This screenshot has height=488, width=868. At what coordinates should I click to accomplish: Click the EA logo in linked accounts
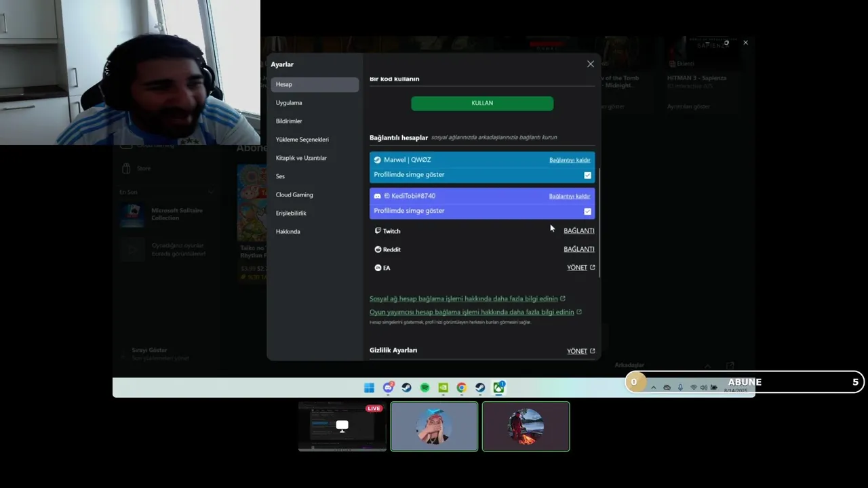click(378, 268)
